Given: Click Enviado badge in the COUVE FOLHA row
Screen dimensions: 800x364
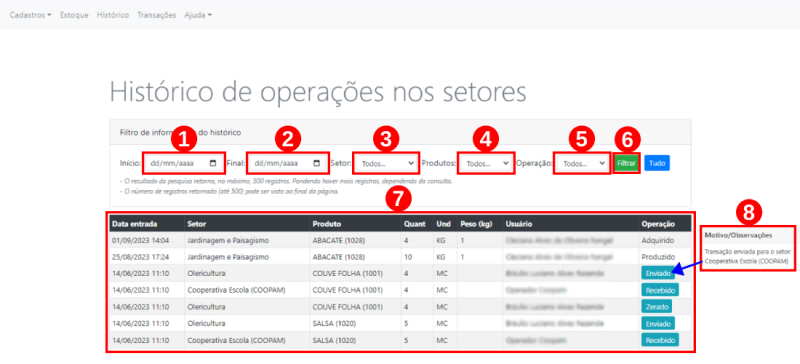Looking at the screenshot, I should click(658, 273).
